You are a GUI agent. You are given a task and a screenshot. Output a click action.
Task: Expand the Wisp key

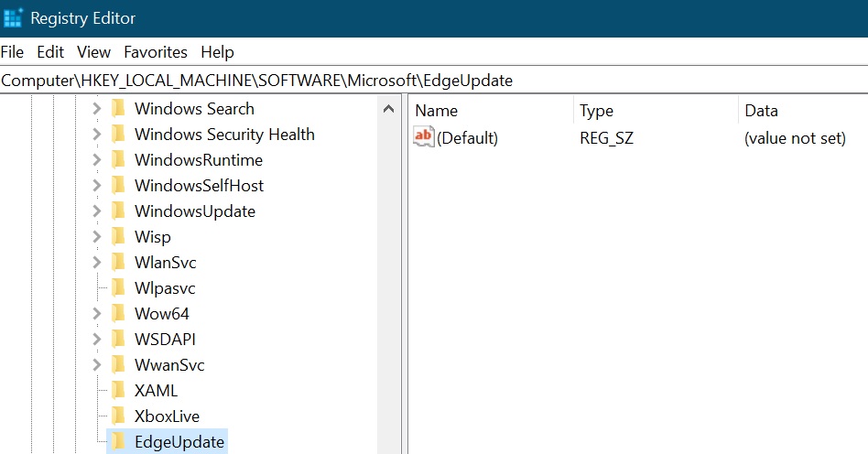point(97,237)
